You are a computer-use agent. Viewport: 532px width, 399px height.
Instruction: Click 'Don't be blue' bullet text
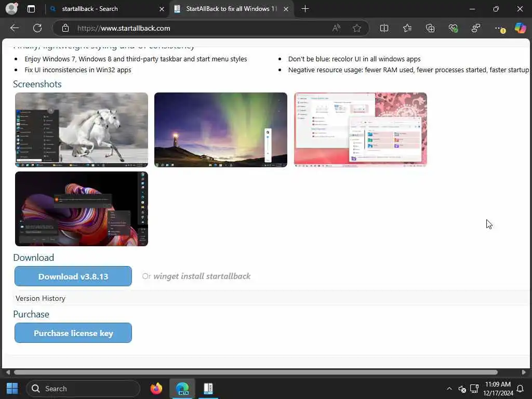pos(354,59)
